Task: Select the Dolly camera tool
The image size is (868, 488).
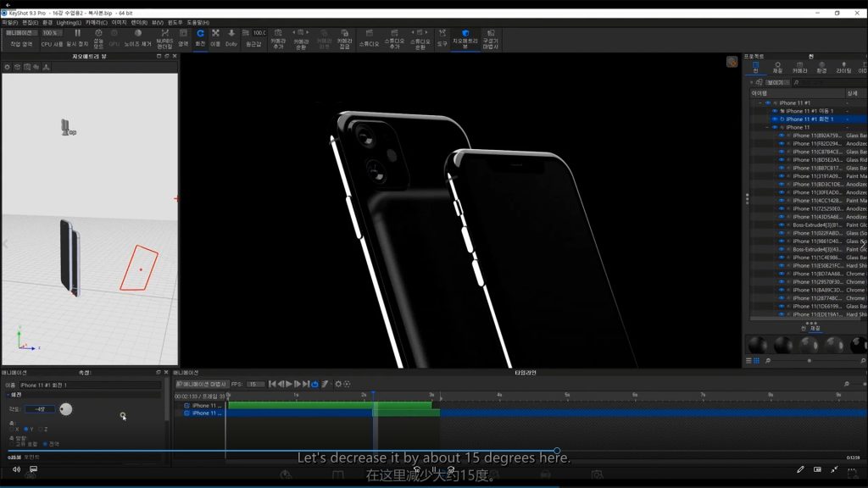Action: click(231, 36)
